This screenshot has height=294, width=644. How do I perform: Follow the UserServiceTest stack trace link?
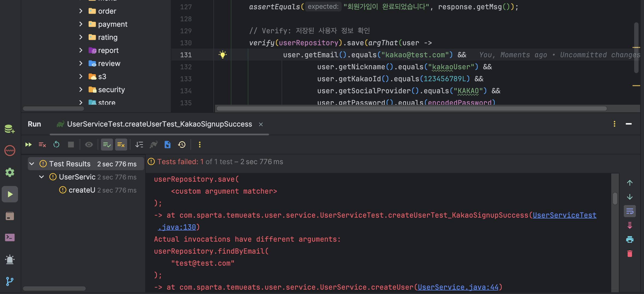click(564, 215)
